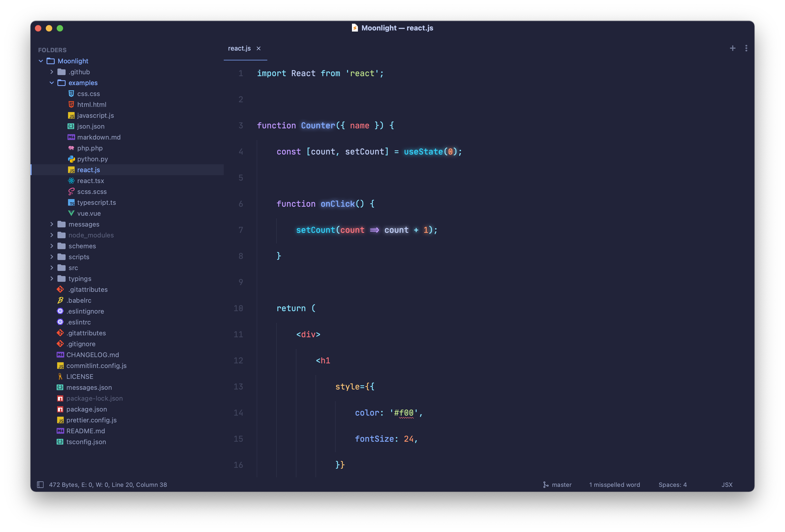Viewport: 785px width, 532px height.
Task: Click the Spaces: 4 indentation setting
Action: pyautogui.click(x=672, y=485)
